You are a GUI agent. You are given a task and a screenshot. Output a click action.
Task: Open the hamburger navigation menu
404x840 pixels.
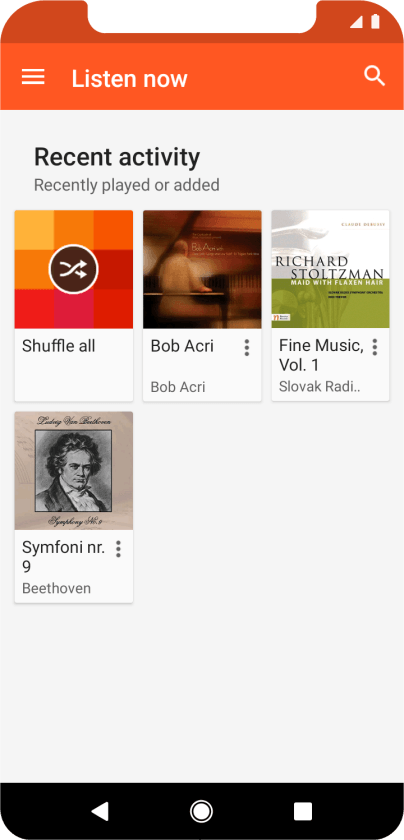coord(33,77)
